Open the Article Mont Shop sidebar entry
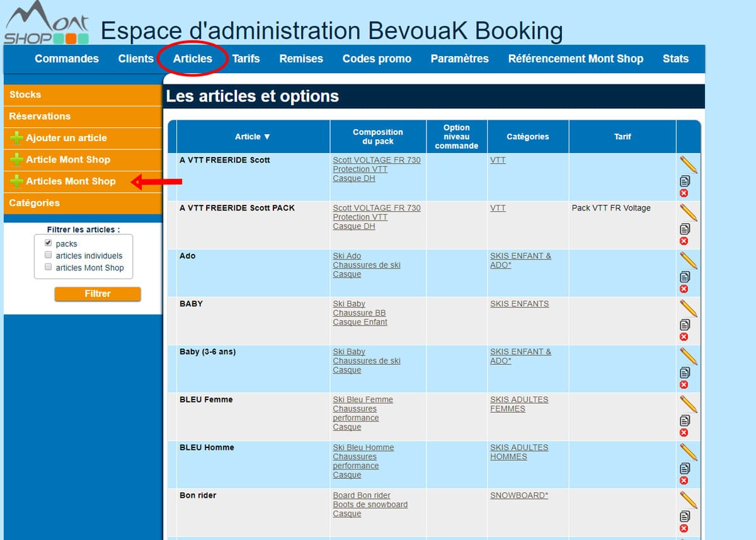This screenshot has width=756, height=540. point(83,160)
